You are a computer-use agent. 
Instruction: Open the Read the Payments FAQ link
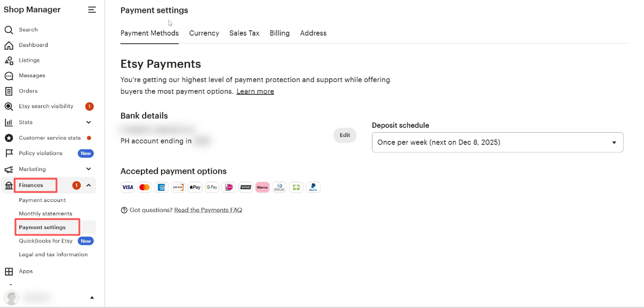[208, 210]
